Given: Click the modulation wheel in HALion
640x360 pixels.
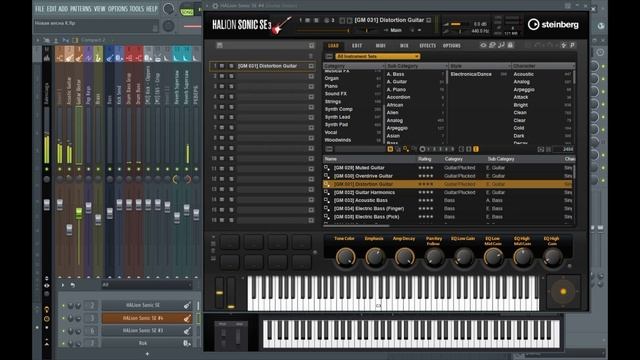Looking at the screenshot, I should click(231, 293).
